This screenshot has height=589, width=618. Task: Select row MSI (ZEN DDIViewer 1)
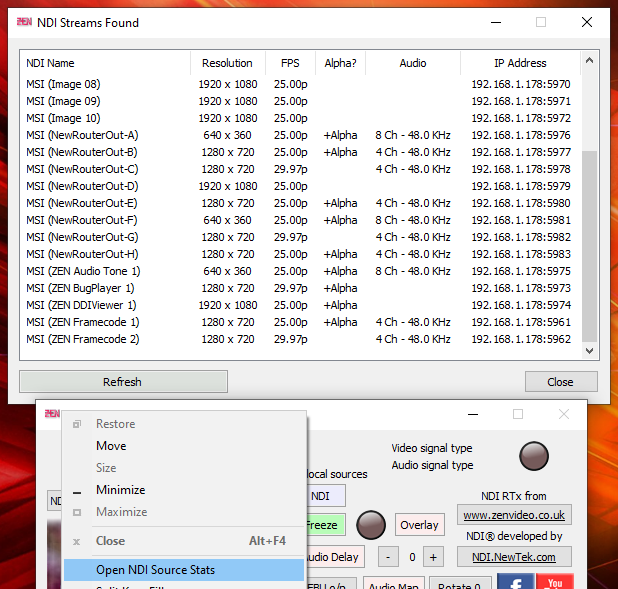300,305
